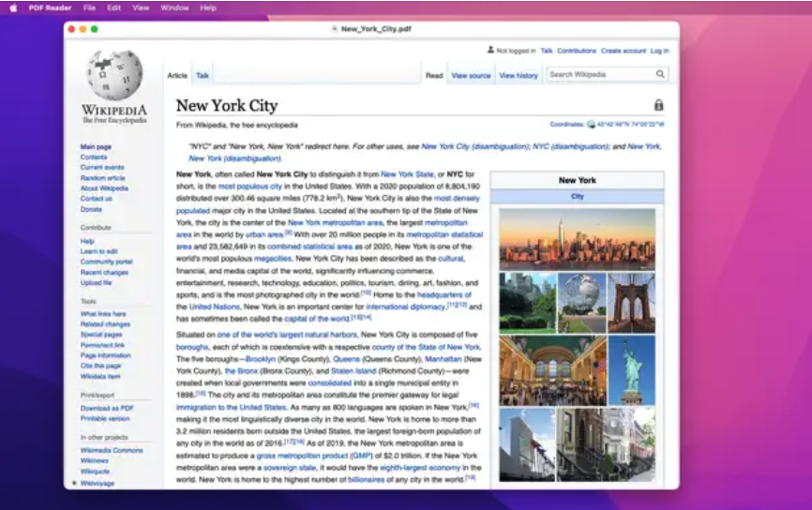Open the sidebar Help link
The width and height of the screenshot is (812, 510).
click(x=87, y=241)
